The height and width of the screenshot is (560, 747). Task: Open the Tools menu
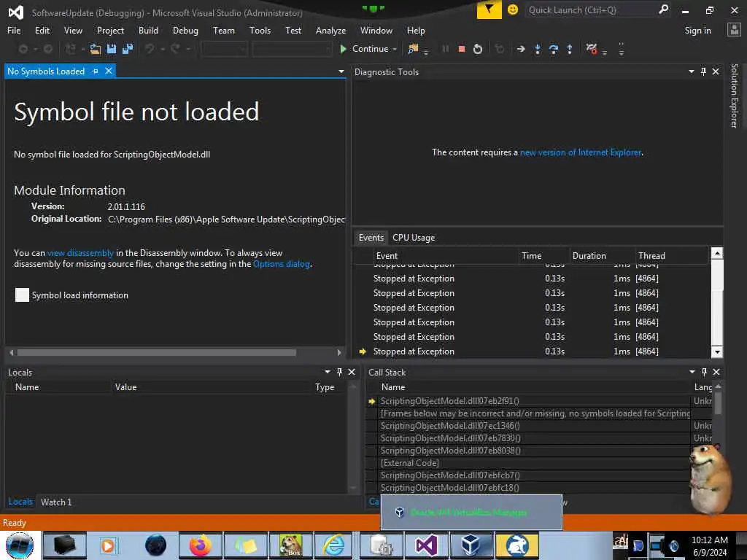click(260, 31)
